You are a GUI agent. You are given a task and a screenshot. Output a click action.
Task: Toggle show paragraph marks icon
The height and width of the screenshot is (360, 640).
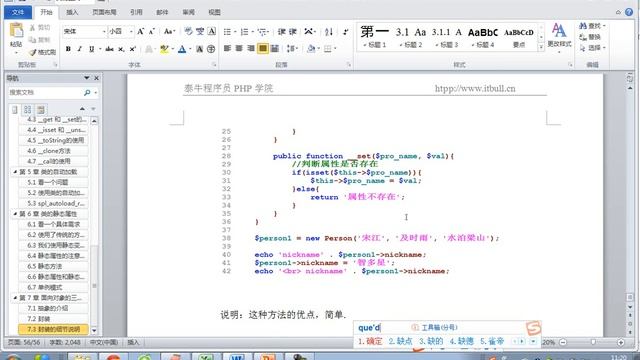(x=345, y=31)
